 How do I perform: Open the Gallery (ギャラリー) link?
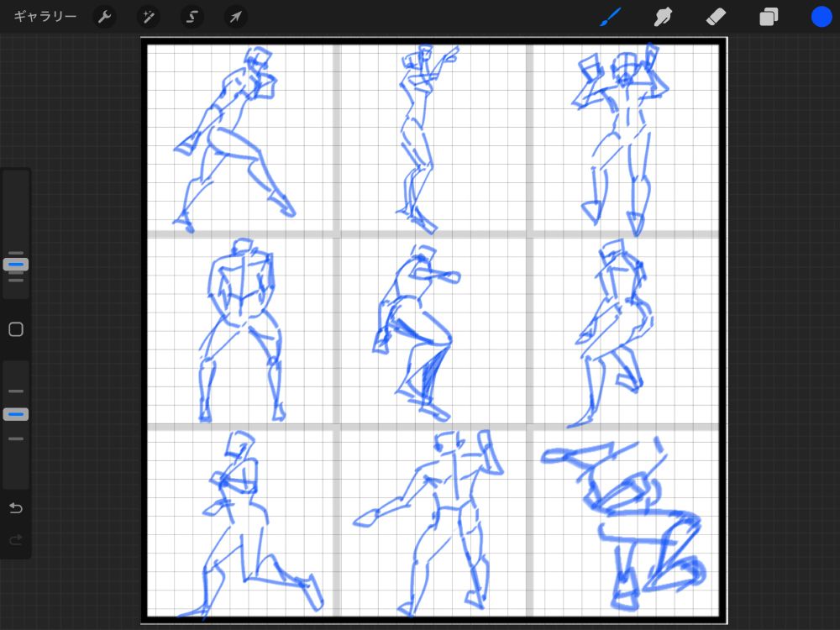click(45, 17)
